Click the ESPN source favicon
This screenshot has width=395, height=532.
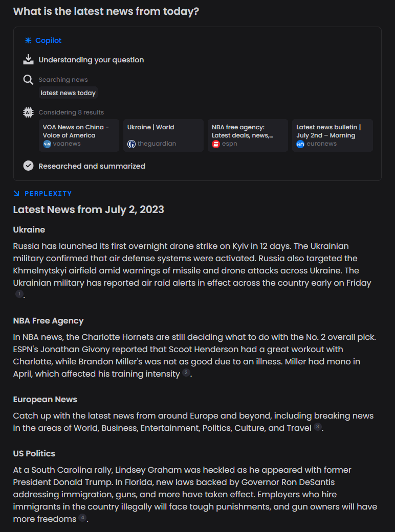(x=216, y=144)
